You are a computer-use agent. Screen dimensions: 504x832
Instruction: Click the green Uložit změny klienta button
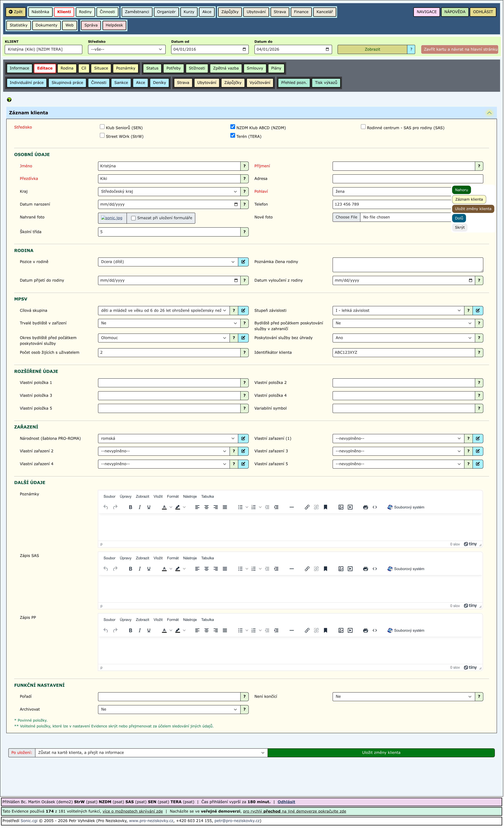click(x=381, y=753)
